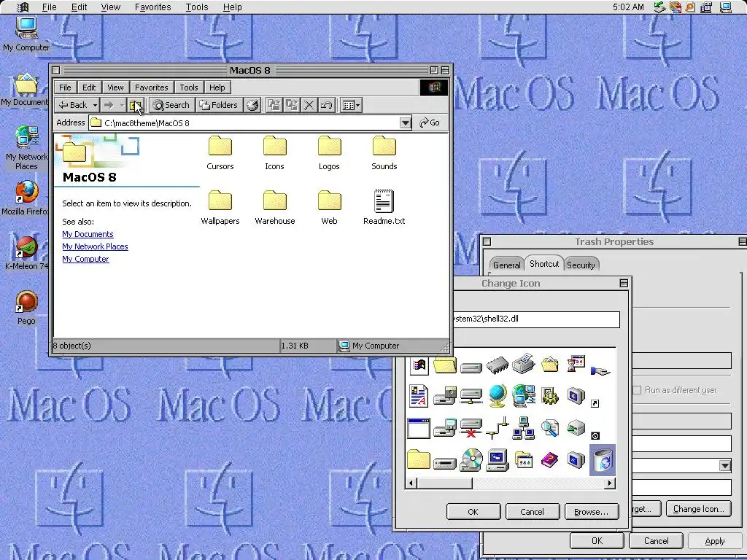Open the top menu bar Favorites menu
The image size is (747, 560).
pos(152,7)
